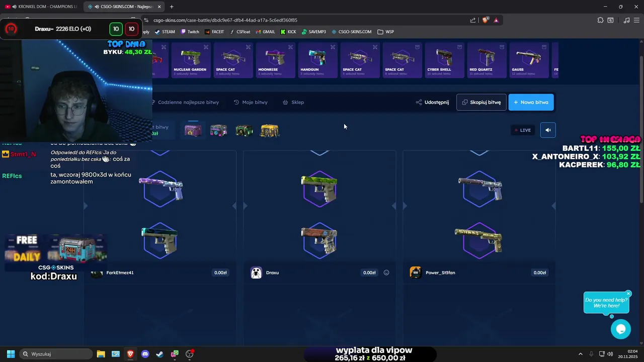Click crossed-swords icon on Handgun card
The width and height of the screenshot is (644, 362).
click(333, 47)
